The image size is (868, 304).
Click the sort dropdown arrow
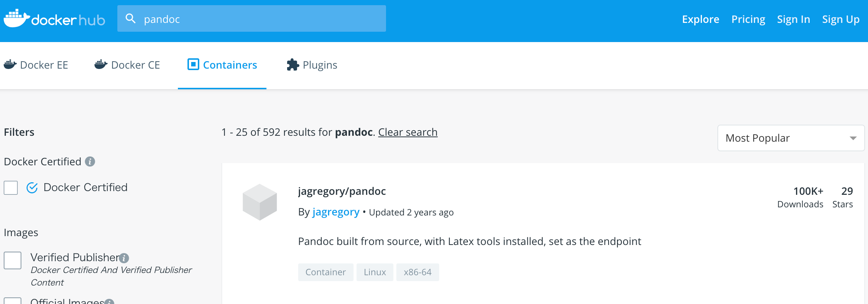tap(853, 138)
